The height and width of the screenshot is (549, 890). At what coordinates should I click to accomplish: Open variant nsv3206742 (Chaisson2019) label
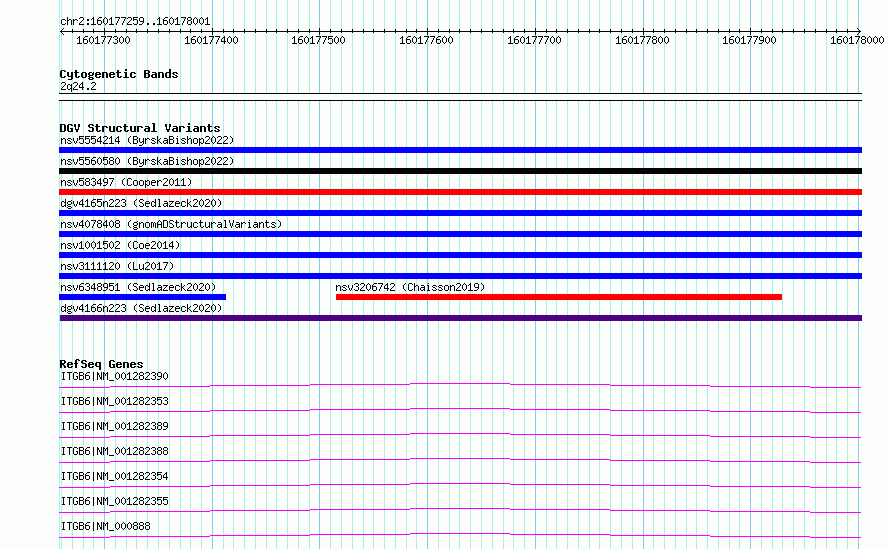pyautogui.click(x=410, y=287)
